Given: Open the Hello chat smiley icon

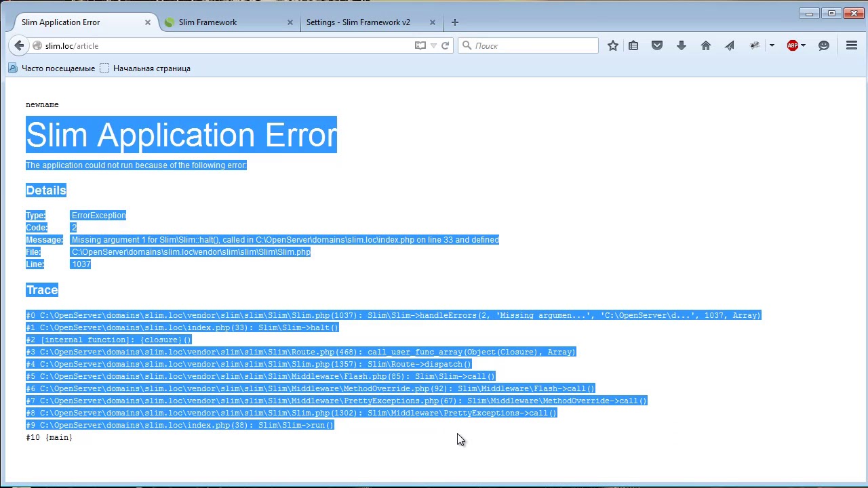Looking at the screenshot, I should point(824,45).
